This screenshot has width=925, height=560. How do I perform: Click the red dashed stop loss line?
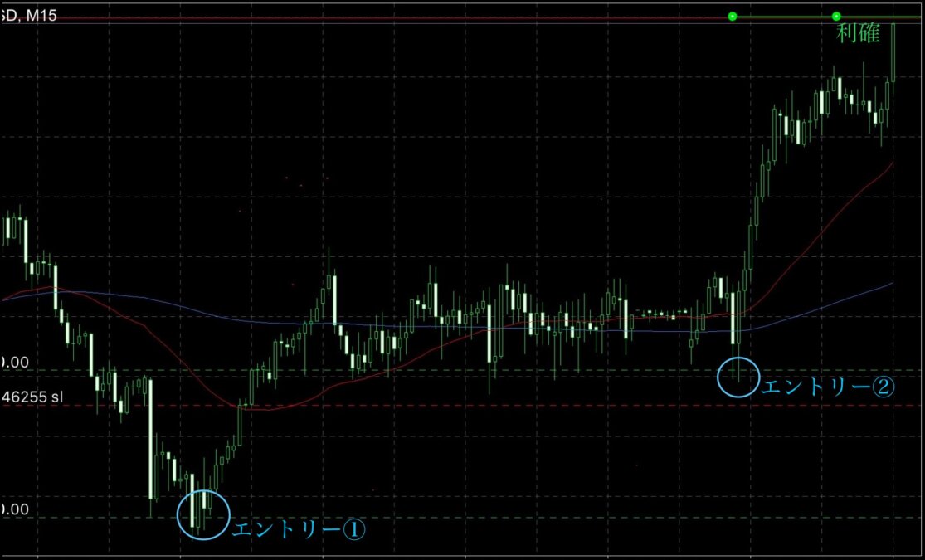click(x=498, y=406)
